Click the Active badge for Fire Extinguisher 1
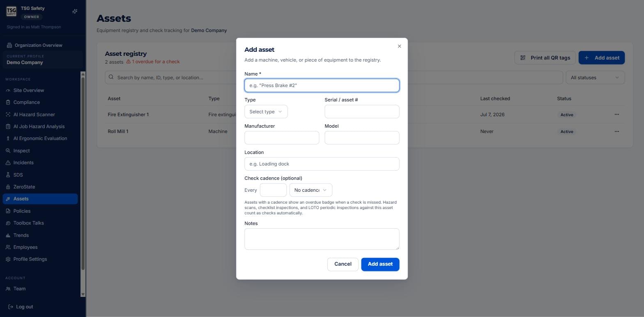Screen dimensions: 644x317 [x=567, y=115]
